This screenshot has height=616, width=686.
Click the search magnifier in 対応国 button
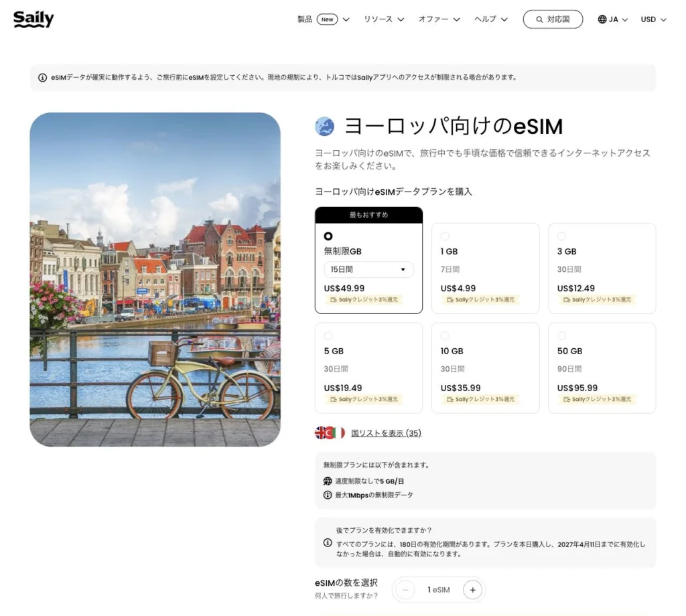539,19
